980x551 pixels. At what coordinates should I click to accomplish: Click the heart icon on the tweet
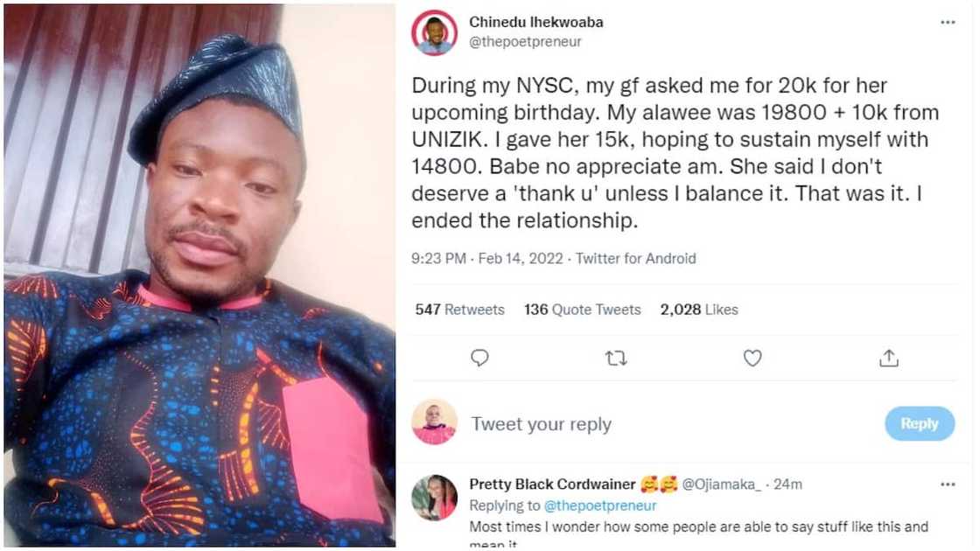(x=752, y=359)
